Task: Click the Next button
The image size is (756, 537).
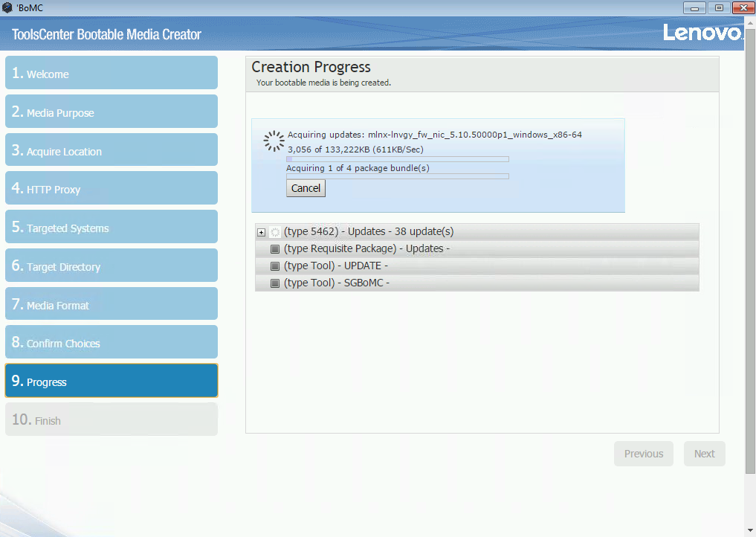Action: (705, 454)
